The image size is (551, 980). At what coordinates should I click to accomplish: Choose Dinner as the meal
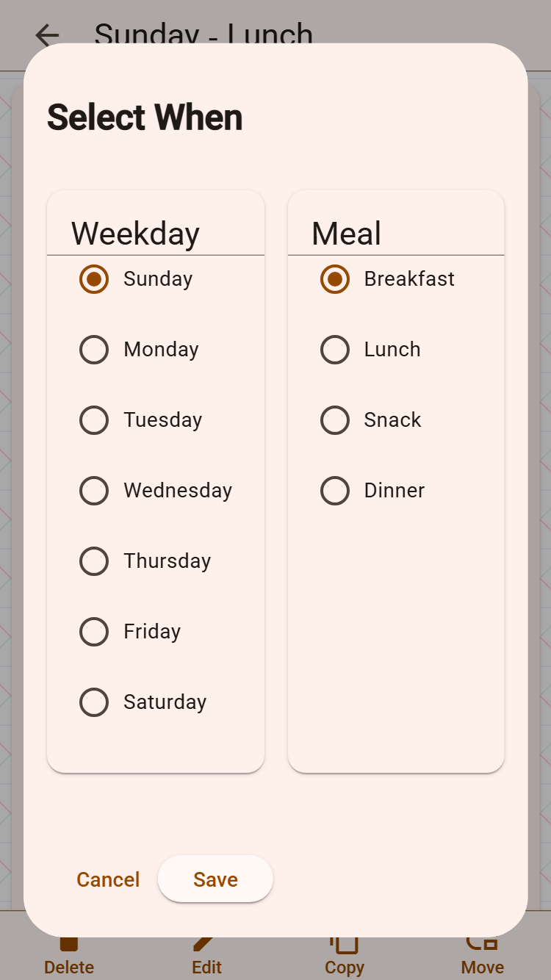tap(335, 491)
